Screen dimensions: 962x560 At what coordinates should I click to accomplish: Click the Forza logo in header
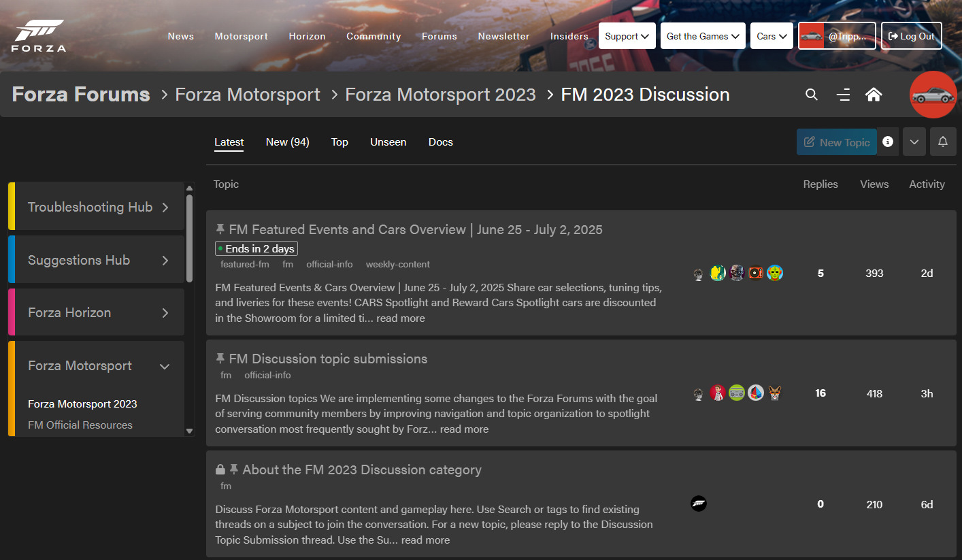coord(39,36)
